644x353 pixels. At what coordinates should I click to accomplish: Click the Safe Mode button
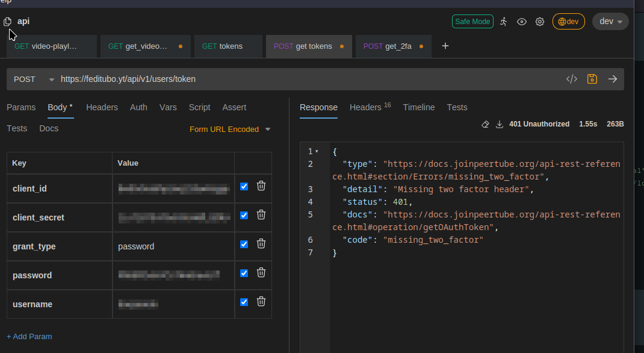(472, 22)
